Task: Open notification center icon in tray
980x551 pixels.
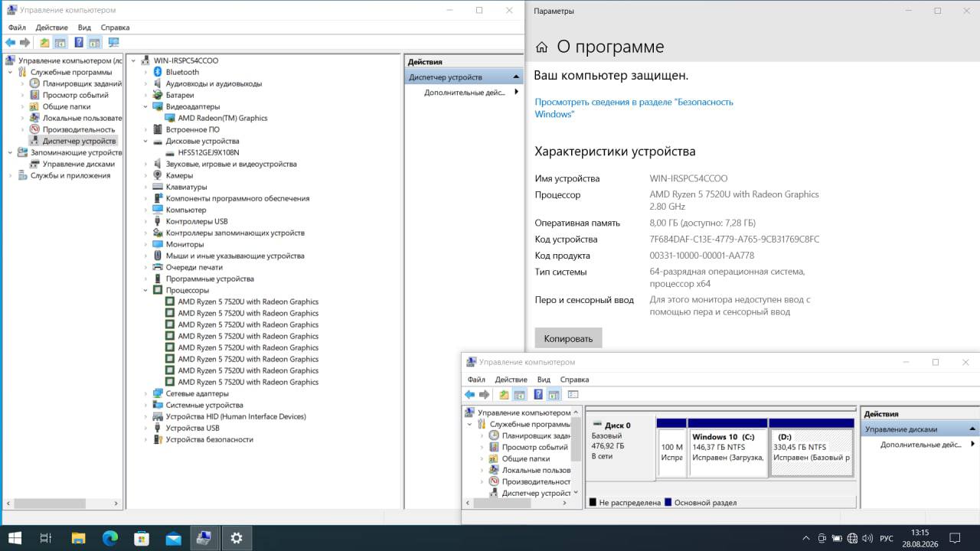Action: click(x=954, y=538)
